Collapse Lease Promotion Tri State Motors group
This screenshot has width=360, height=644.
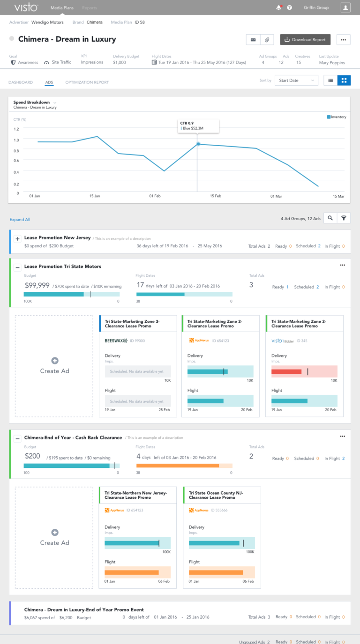pyautogui.click(x=17, y=267)
